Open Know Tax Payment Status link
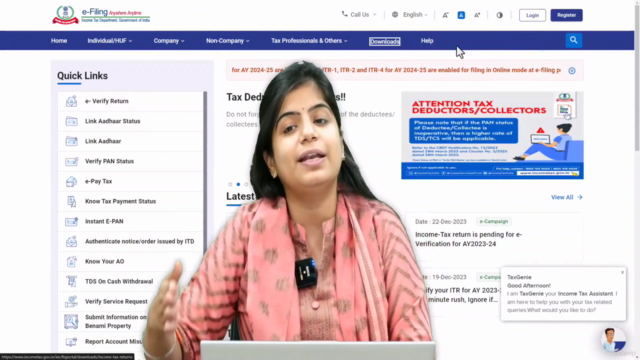Screen dimensions: 640x360 (120, 201)
